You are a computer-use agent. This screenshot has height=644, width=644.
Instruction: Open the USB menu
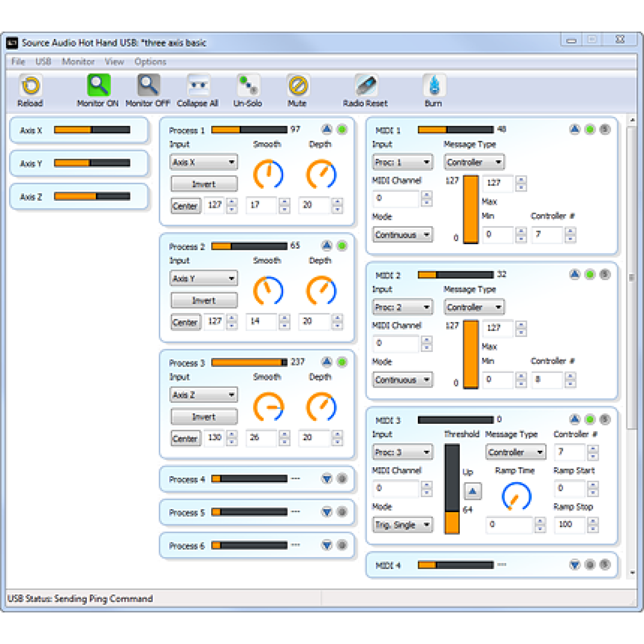pyautogui.click(x=43, y=62)
